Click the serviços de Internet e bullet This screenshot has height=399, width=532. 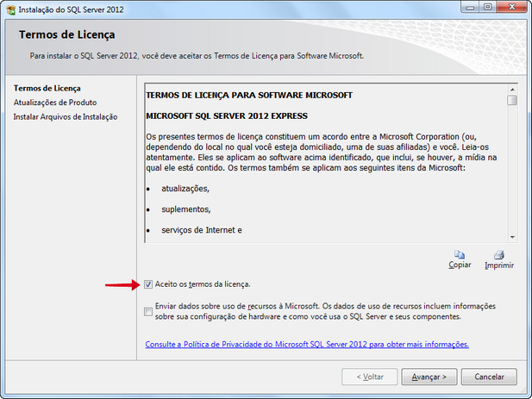click(202, 230)
